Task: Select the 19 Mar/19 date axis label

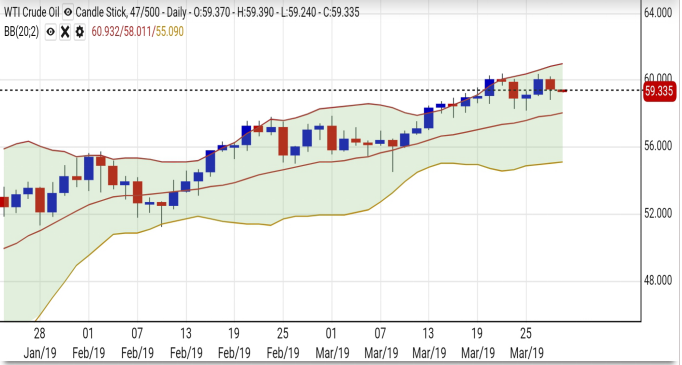Action: [x=478, y=343]
